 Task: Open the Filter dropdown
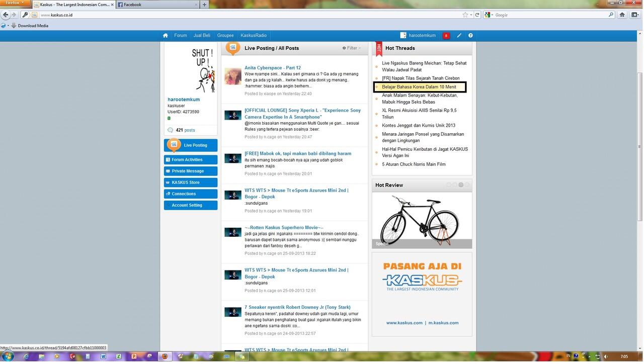(x=352, y=48)
